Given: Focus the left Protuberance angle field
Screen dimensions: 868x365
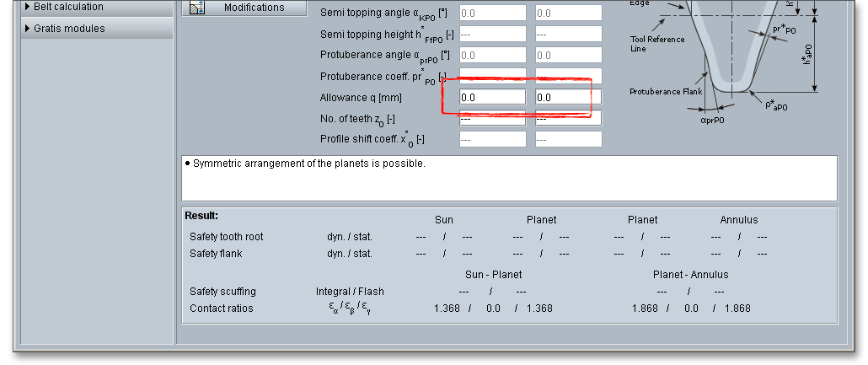Looking at the screenshot, I should point(492,56).
